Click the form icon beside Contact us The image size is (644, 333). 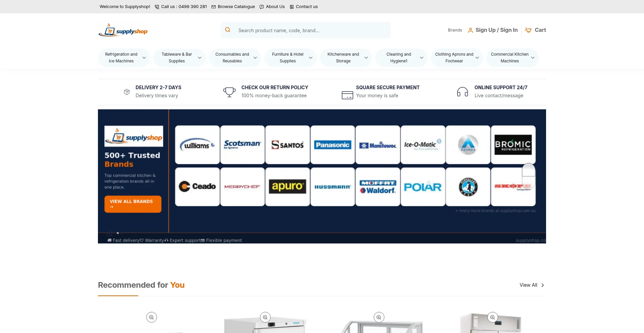(292, 7)
